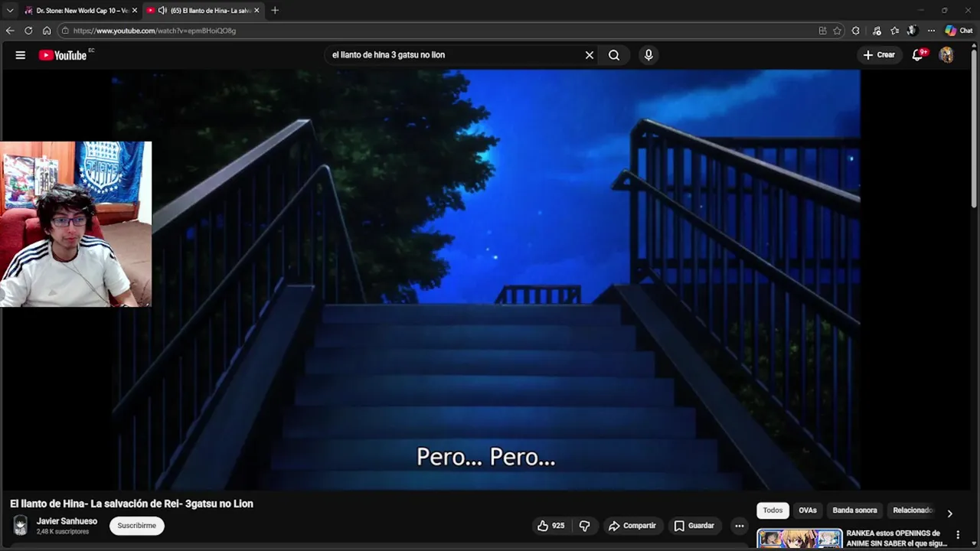Select the El llanto de Hina tab
980x551 pixels.
point(203,11)
